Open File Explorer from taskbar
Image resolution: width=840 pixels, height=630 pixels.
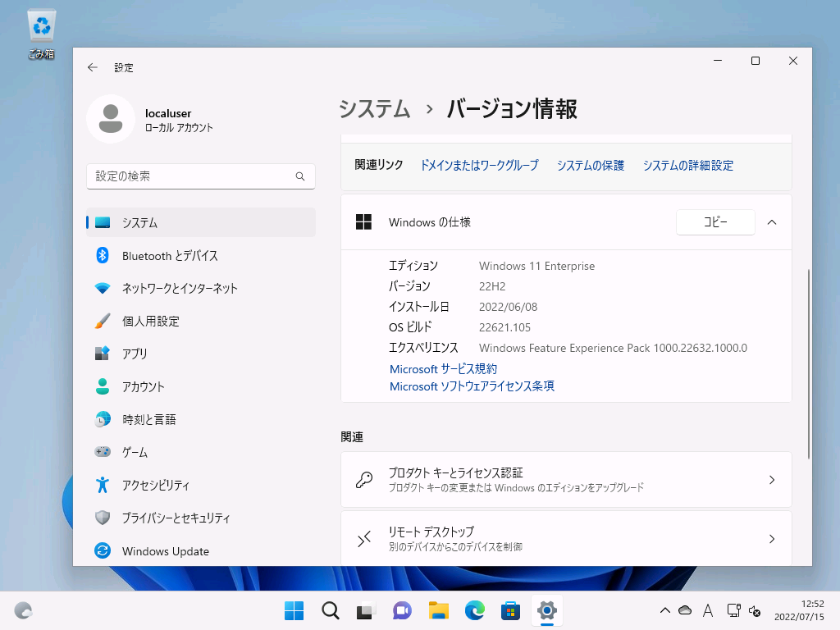click(439, 610)
